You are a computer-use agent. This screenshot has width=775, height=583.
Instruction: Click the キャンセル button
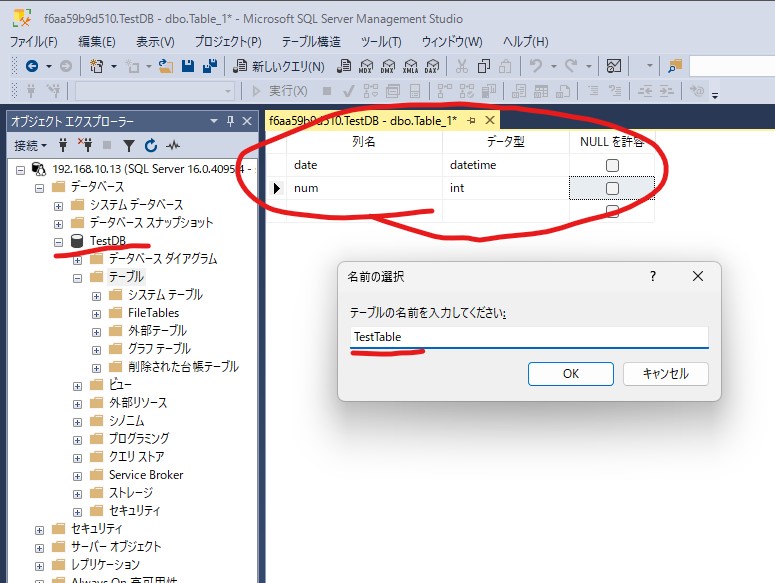[x=665, y=374]
